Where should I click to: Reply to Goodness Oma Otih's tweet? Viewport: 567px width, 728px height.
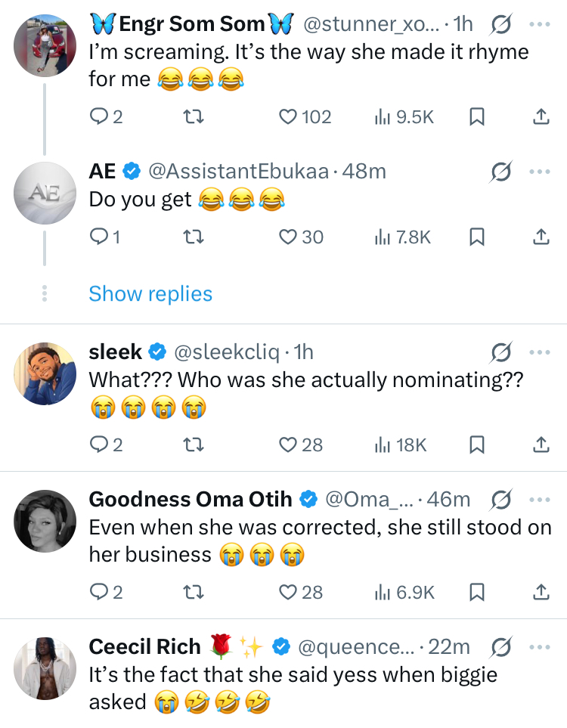tap(100, 593)
